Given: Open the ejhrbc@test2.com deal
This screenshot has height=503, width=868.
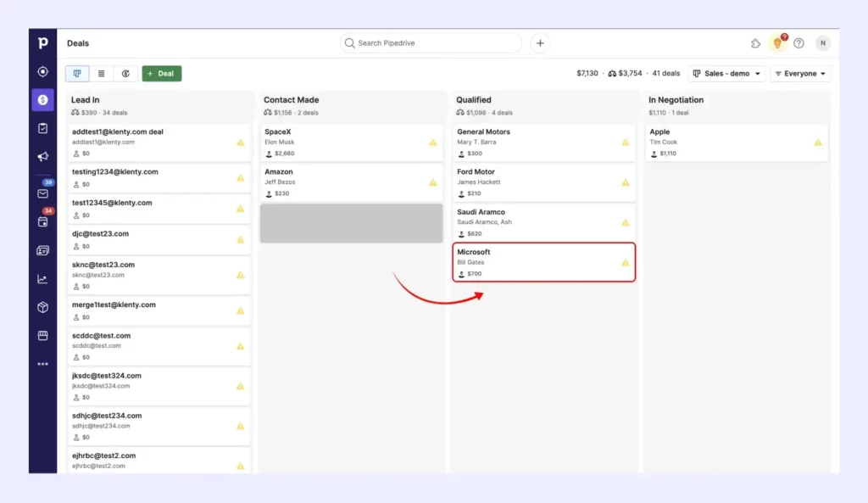Looking at the screenshot, I should tap(159, 461).
